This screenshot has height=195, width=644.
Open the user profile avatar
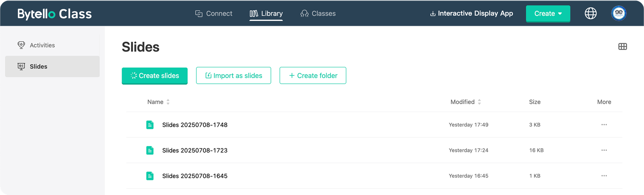[619, 13]
